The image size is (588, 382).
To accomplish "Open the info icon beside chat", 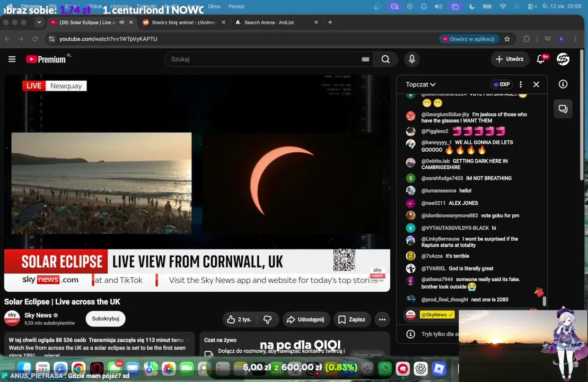I will coord(563,84).
